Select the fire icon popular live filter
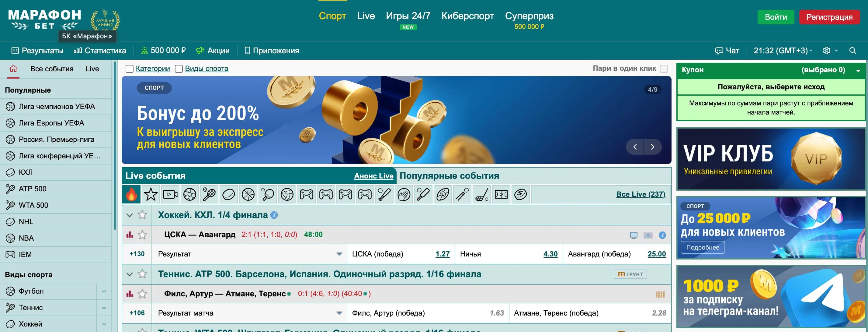The width and height of the screenshot is (868, 332). pos(131,194)
